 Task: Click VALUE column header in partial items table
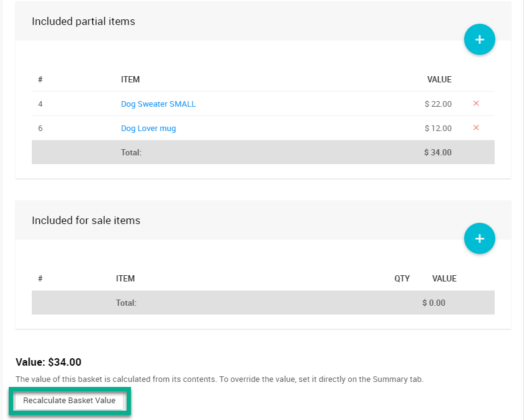click(439, 80)
